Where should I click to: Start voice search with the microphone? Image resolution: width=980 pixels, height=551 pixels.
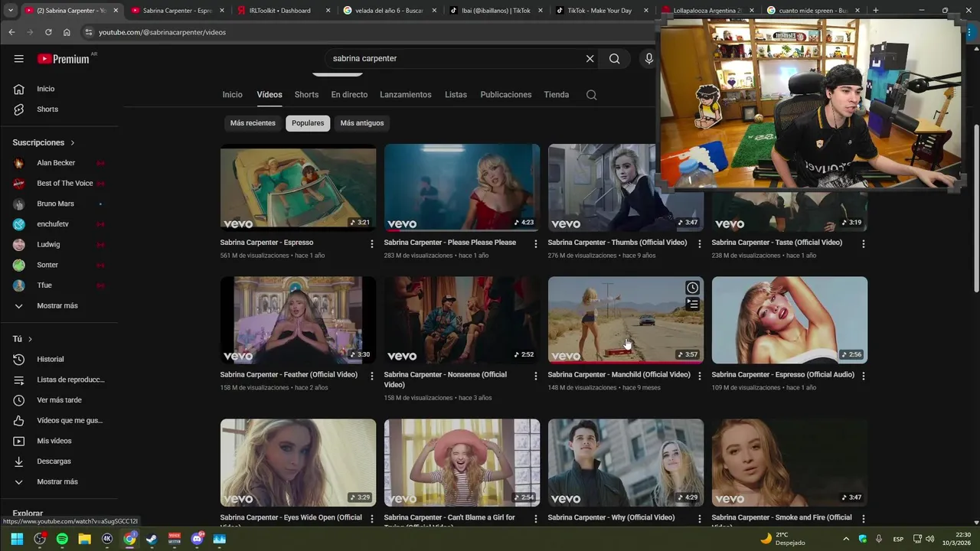648,59
